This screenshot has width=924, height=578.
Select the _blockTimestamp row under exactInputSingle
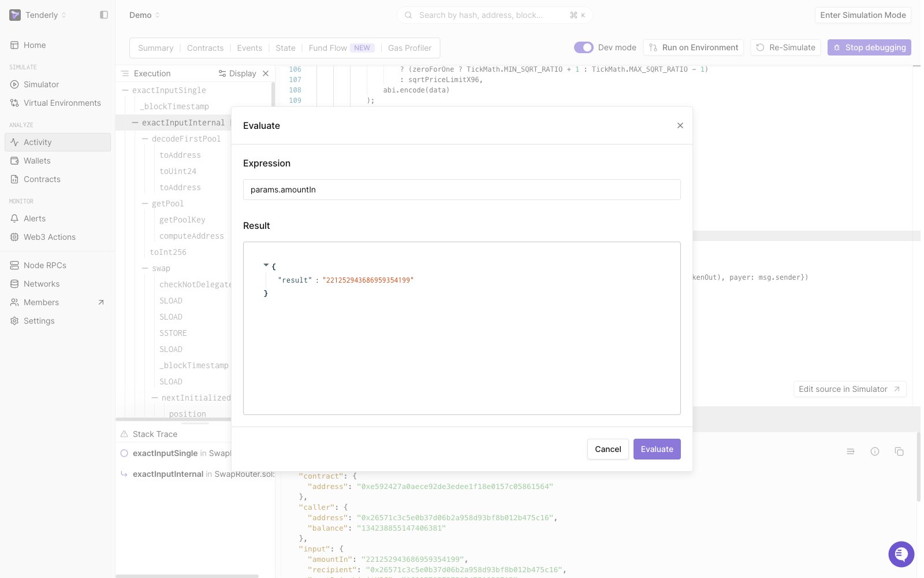point(174,106)
